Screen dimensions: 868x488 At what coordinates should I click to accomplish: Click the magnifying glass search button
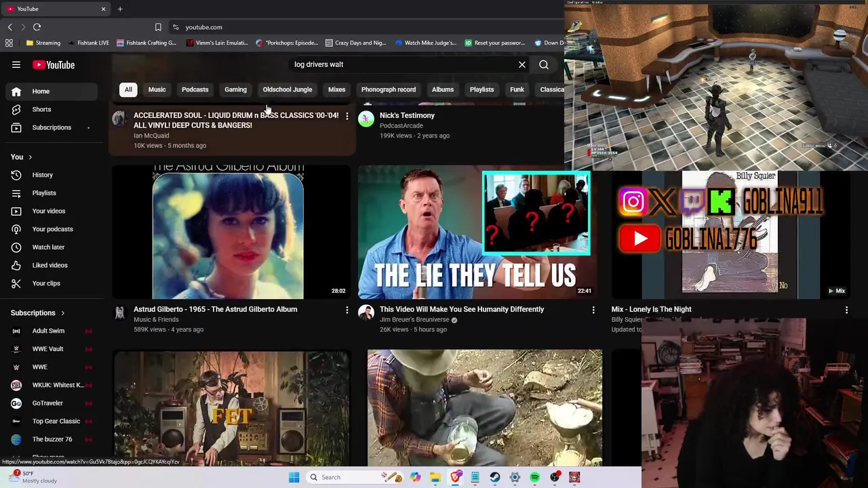[x=544, y=64]
